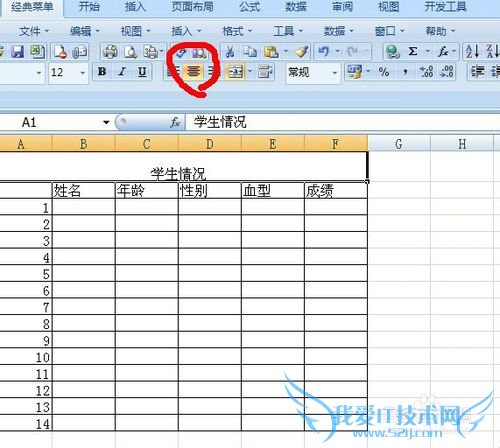500x448 pixels.
Task: Click the Paste clipboard icon
Action: point(271,52)
